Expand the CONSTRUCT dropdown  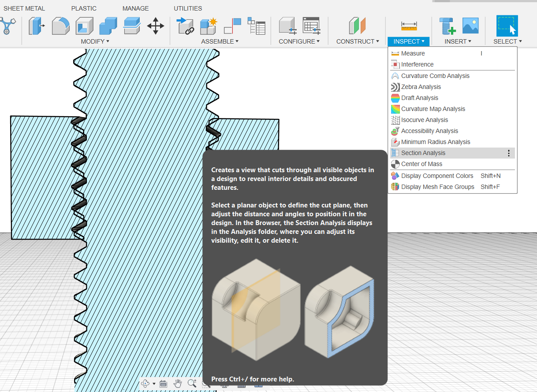[358, 41]
